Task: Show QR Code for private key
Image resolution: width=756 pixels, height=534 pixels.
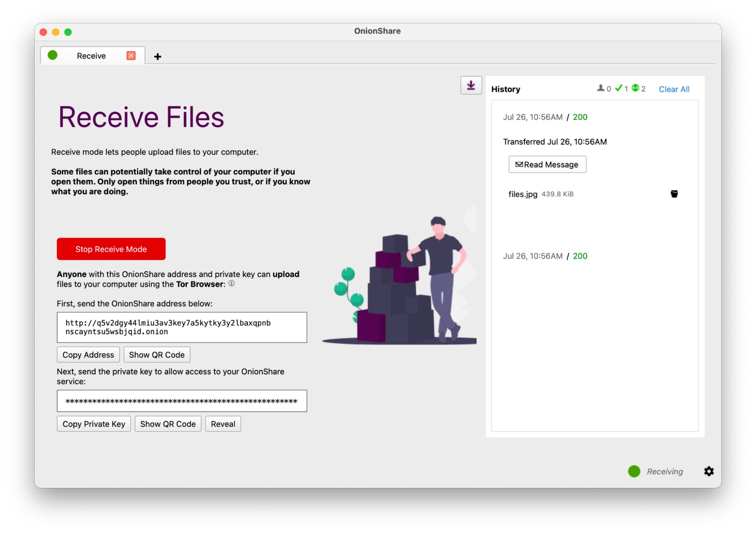Action: [x=168, y=424]
